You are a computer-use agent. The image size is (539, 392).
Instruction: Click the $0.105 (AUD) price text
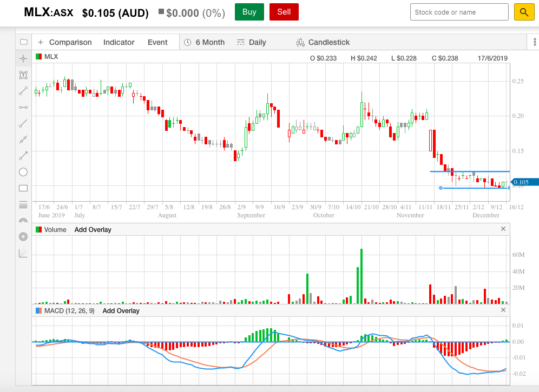coord(115,13)
